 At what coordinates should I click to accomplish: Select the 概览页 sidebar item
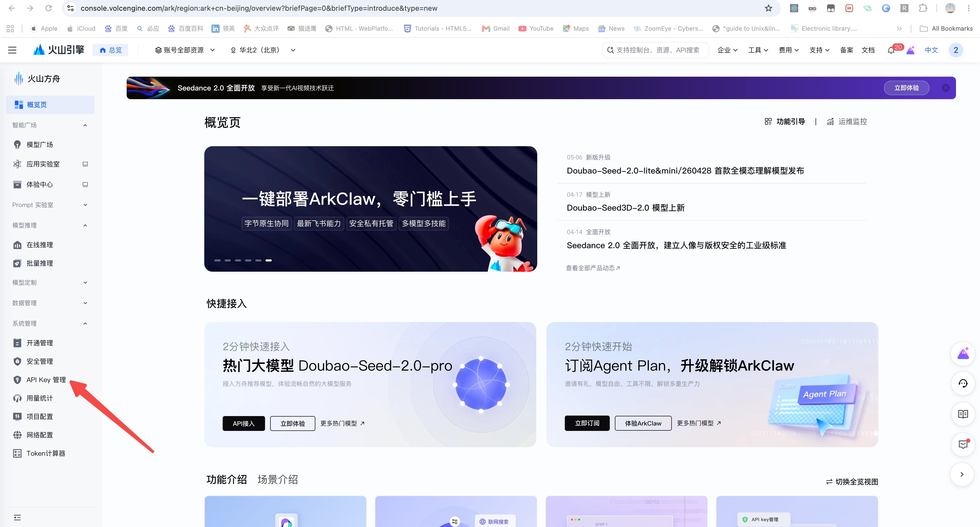tap(50, 105)
